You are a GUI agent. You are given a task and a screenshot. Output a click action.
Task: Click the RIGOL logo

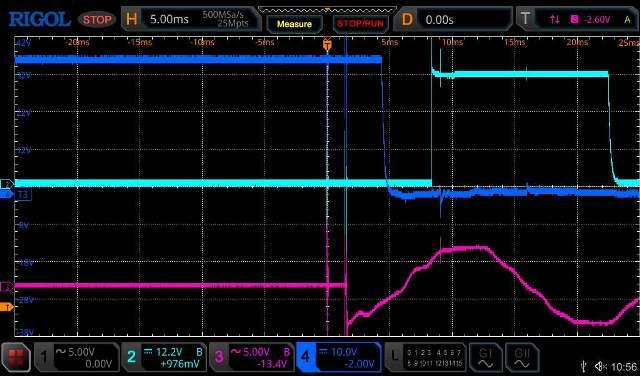pyautogui.click(x=40, y=19)
